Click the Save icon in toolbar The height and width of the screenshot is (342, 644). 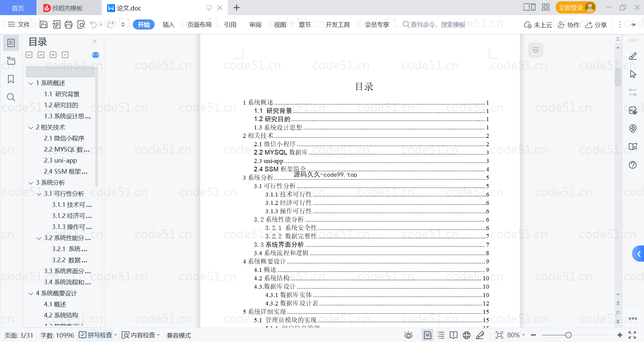44,24
